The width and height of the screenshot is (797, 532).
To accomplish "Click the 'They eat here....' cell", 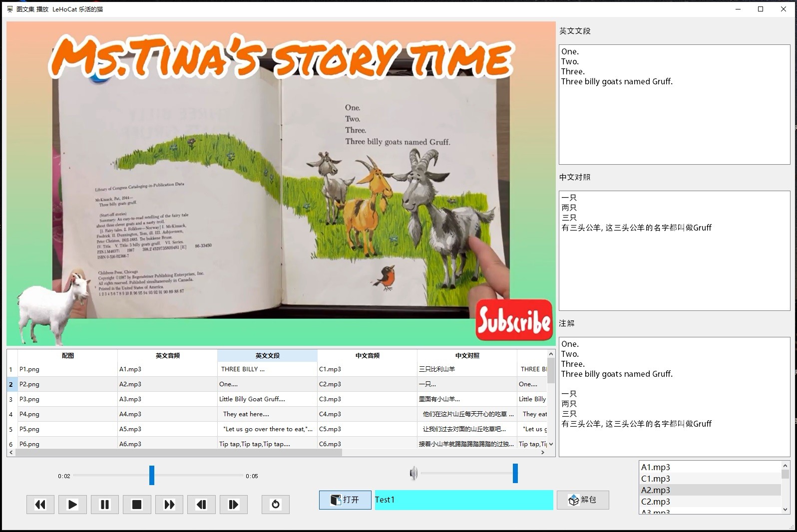I will 267,414.
